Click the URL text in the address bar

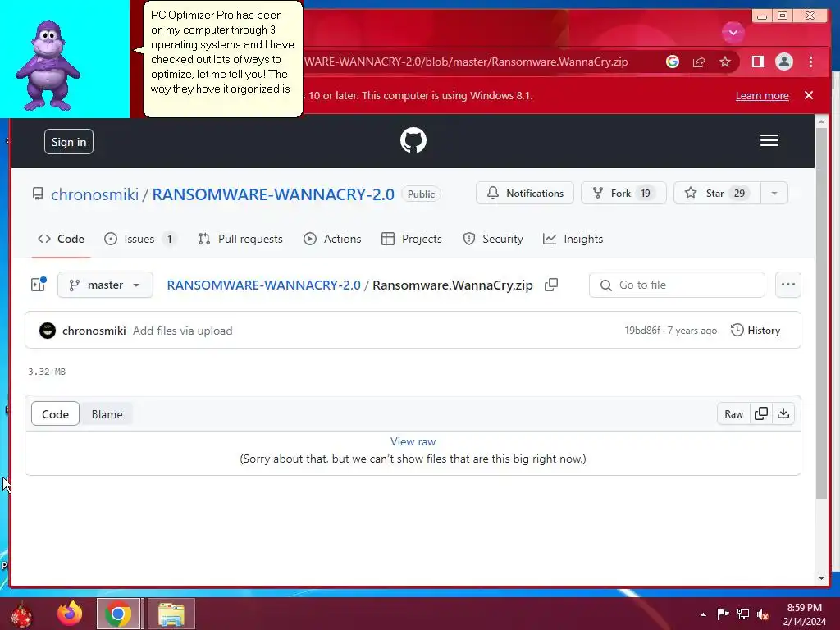pos(466,62)
